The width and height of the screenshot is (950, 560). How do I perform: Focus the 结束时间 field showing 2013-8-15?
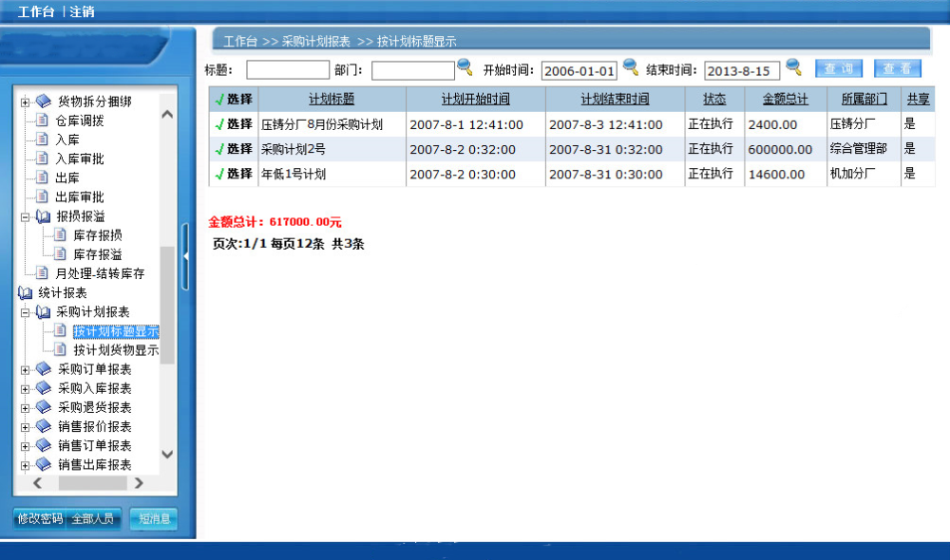tap(742, 70)
